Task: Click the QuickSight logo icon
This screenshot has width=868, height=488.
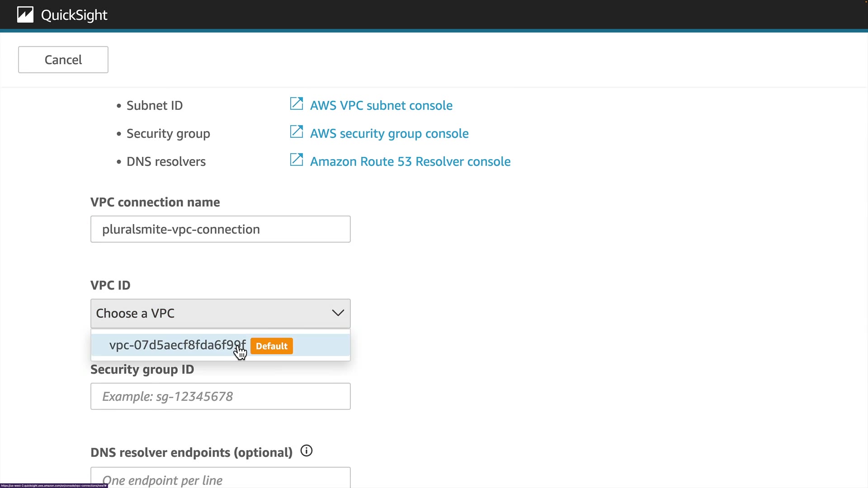Action: [x=25, y=15]
